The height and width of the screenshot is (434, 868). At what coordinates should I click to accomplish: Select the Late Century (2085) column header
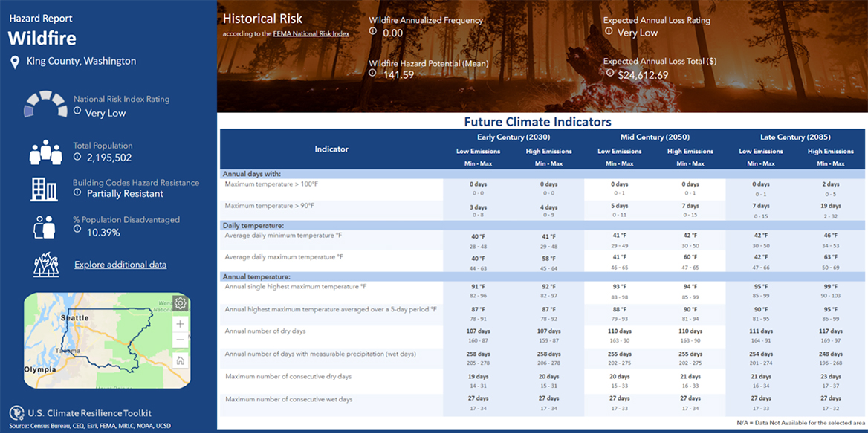coord(795,137)
